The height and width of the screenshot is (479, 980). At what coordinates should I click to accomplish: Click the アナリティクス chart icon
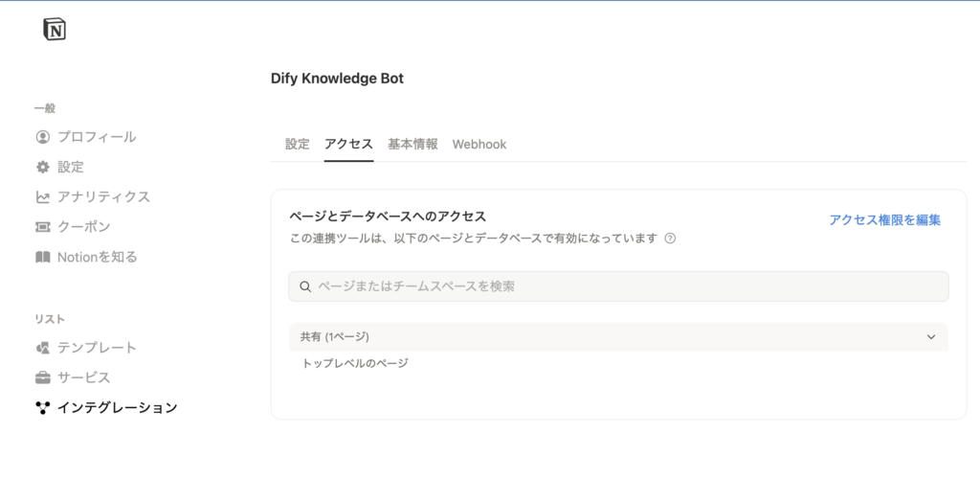(x=42, y=197)
